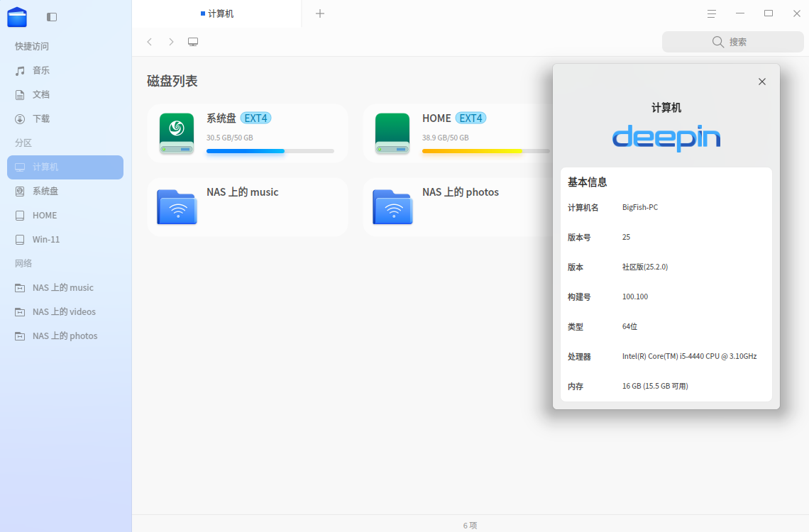Click the 基本信息 section heading
This screenshot has width=809, height=532.
tap(587, 182)
